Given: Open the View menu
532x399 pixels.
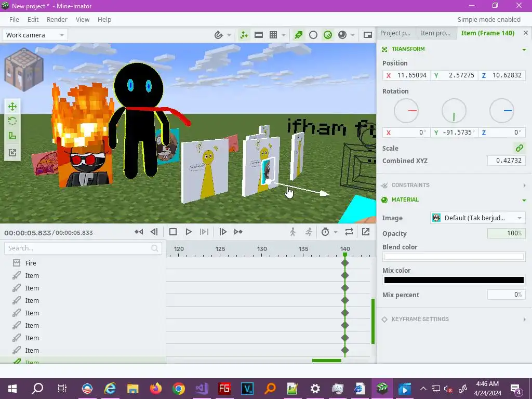Looking at the screenshot, I should (83, 19).
